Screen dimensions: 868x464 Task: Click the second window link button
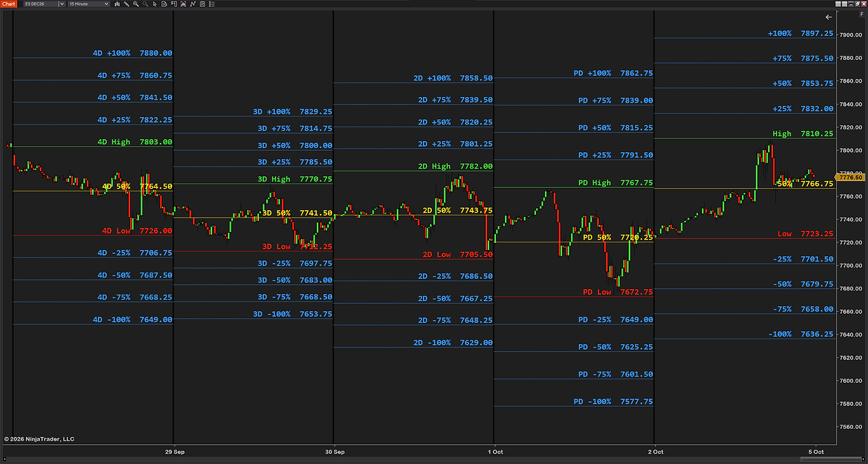845,4
